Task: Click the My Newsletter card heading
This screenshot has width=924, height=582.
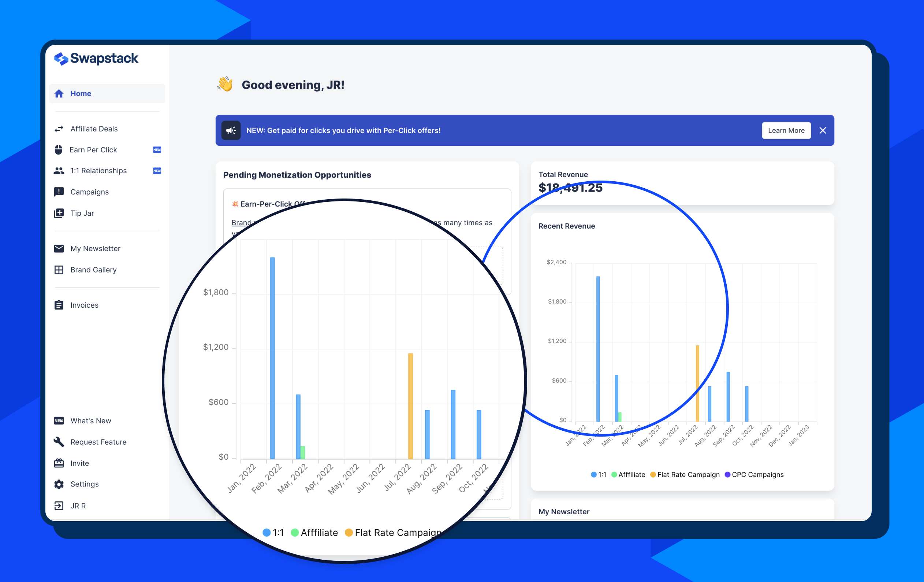Action: (x=564, y=512)
